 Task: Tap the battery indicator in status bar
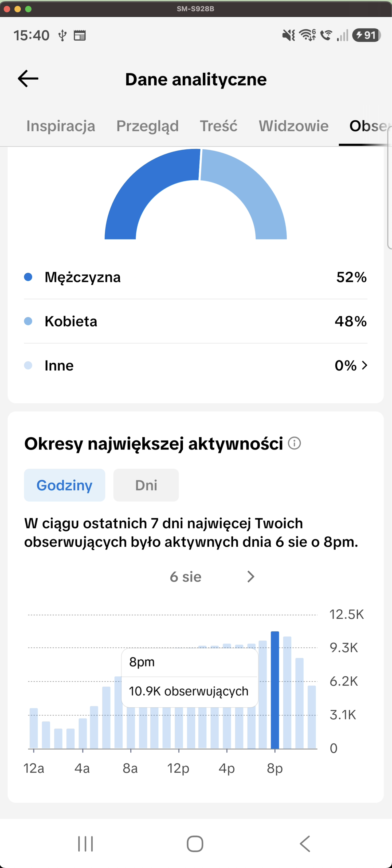click(366, 35)
